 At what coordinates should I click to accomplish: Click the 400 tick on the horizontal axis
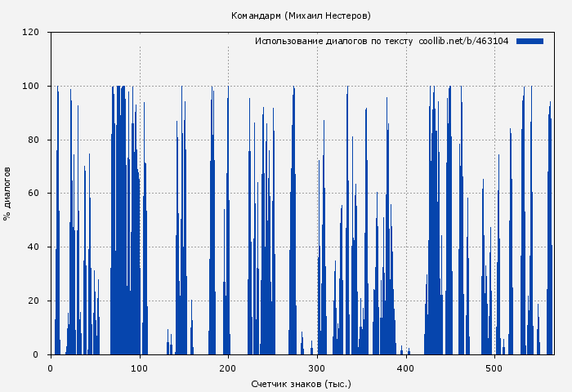pyautogui.click(x=406, y=368)
